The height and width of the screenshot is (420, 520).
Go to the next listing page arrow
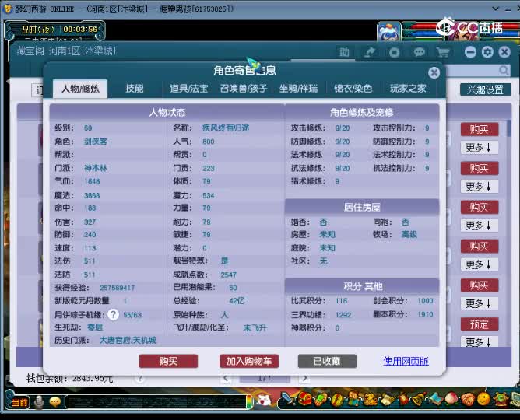[305, 378]
